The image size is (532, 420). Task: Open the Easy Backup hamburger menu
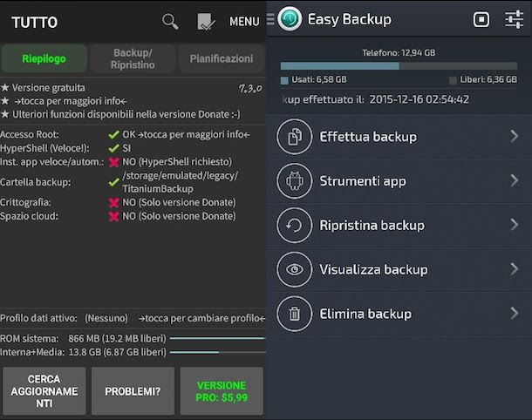pos(270,19)
